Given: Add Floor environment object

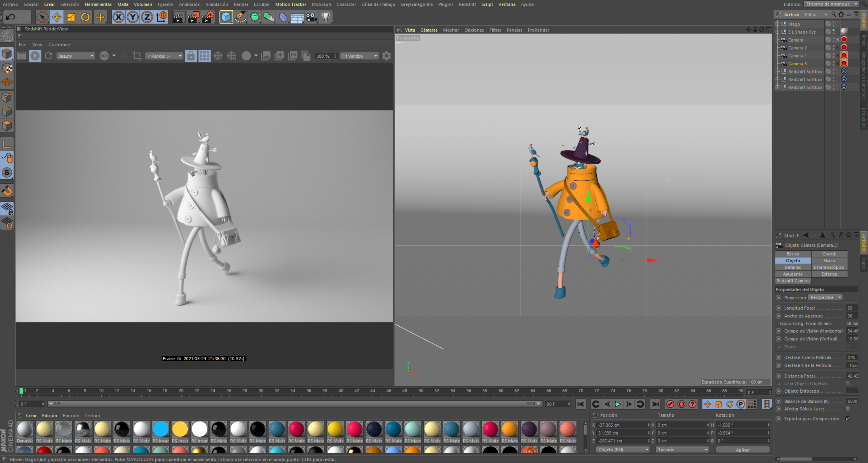Looking at the screenshot, I should 297,17.
